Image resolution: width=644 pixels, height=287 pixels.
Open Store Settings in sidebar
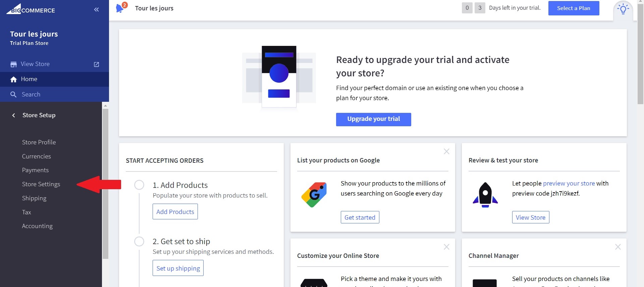tap(41, 184)
